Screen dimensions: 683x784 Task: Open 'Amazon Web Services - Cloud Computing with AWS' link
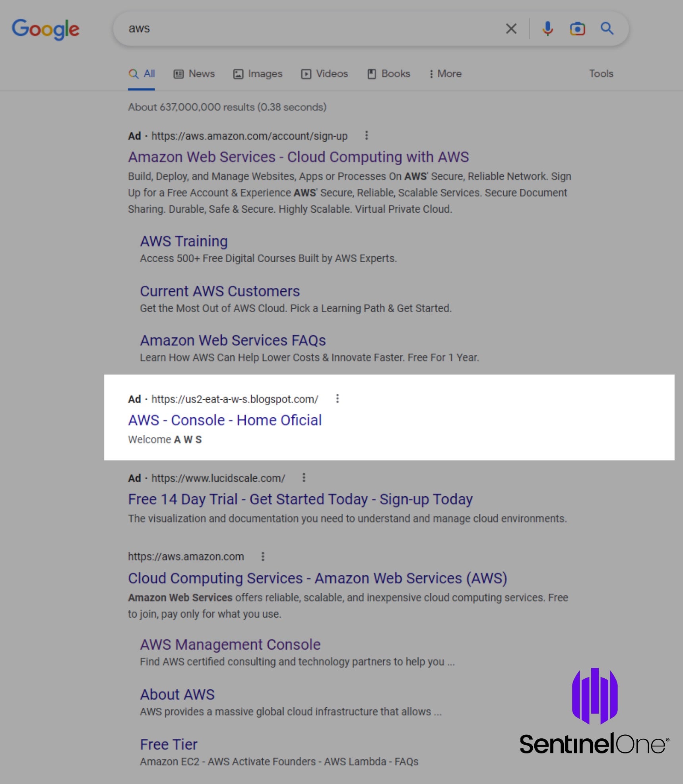pos(298,157)
